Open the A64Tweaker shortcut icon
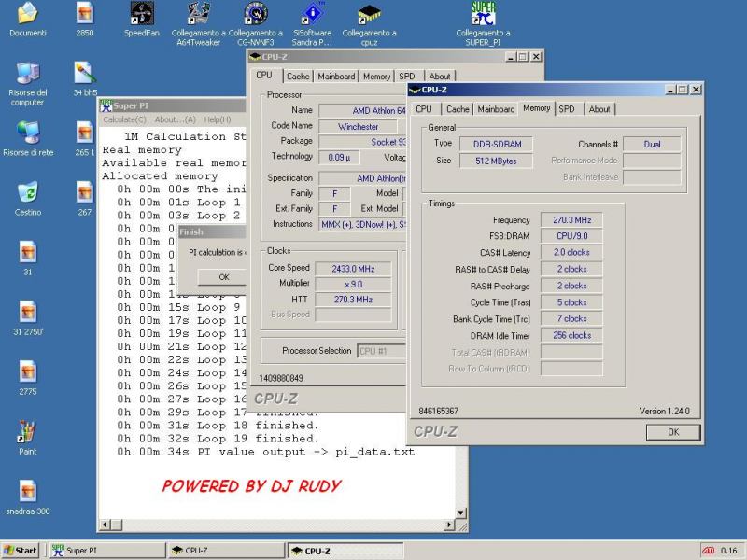 (x=198, y=13)
